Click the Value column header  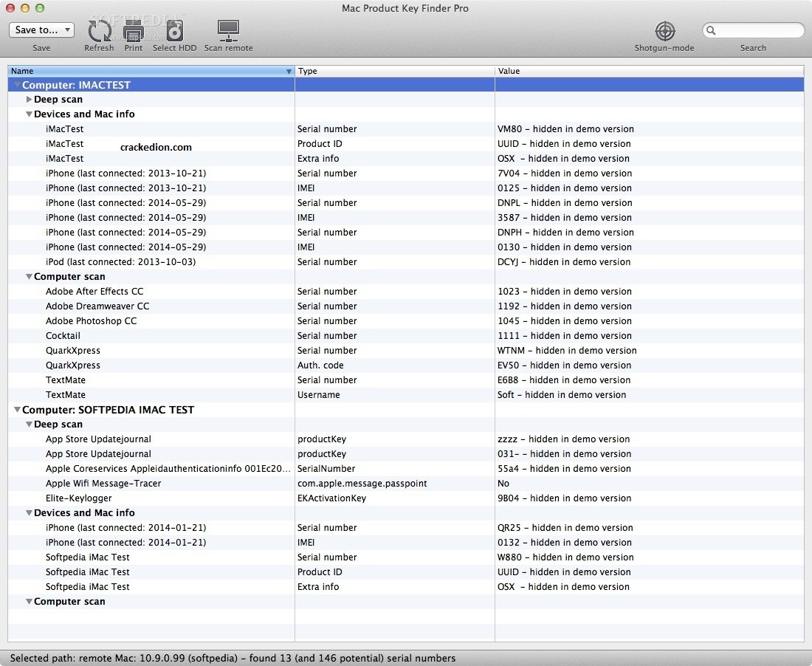click(x=650, y=71)
